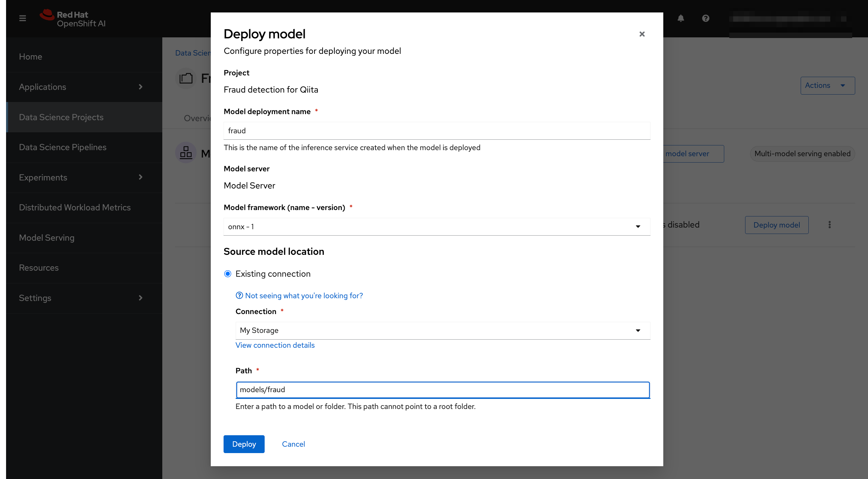Open kebab menu next to Deploy model

(x=830, y=225)
